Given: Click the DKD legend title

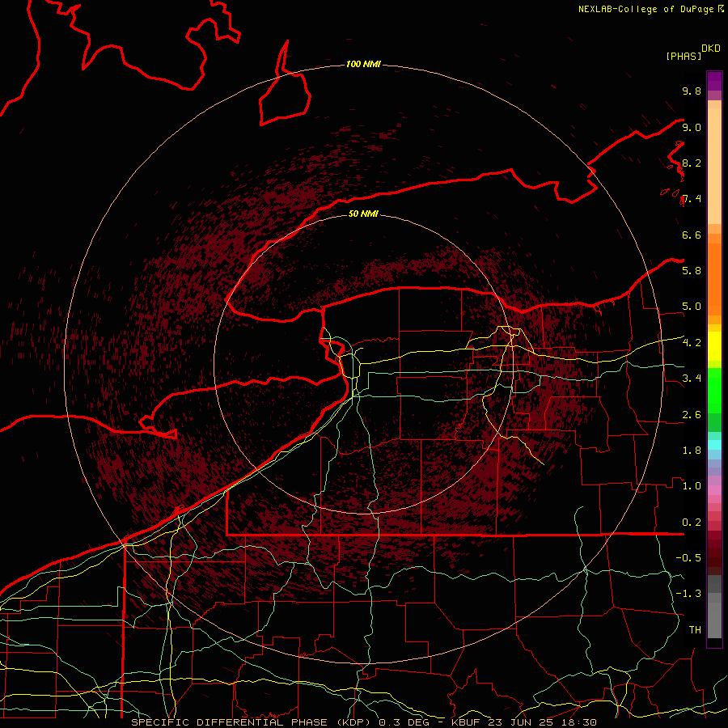Looking at the screenshot, I should 711,49.
